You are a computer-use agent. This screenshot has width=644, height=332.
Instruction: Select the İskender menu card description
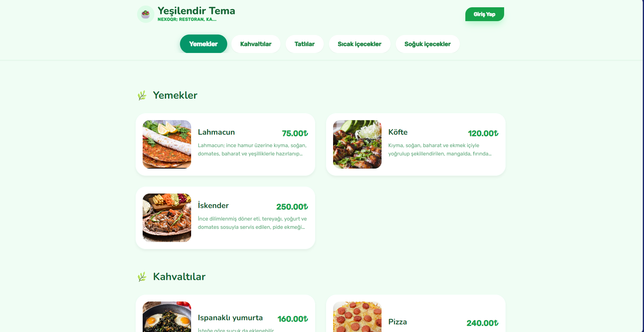pyautogui.click(x=252, y=223)
